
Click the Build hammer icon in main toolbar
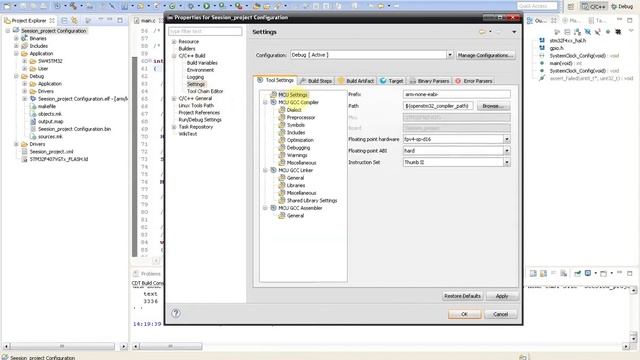(x=73, y=6)
